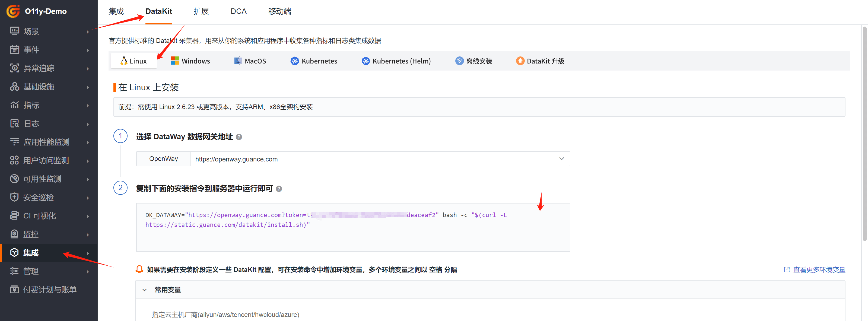
Task: Switch to the DCA top tab
Action: 238,11
